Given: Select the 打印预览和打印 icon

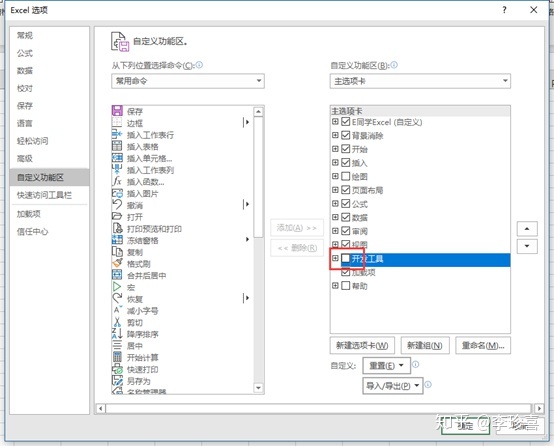Looking at the screenshot, I should (117, 228).
